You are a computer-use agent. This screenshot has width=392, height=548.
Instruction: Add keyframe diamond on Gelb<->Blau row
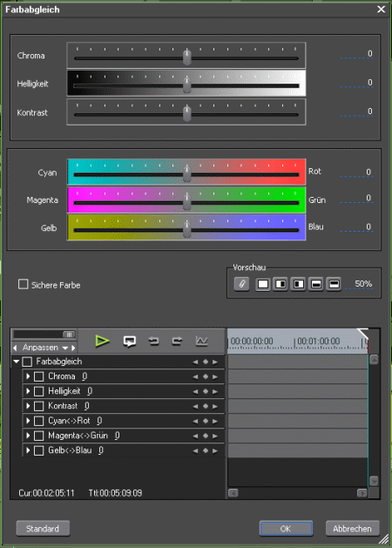click(206, 450)
